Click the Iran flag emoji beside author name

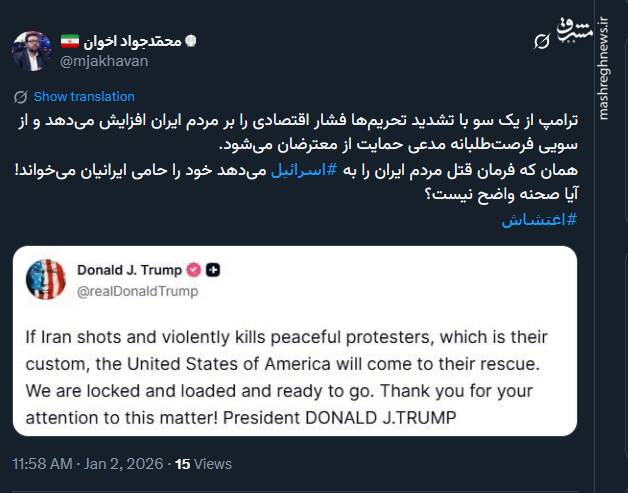(x=69, y=40)
